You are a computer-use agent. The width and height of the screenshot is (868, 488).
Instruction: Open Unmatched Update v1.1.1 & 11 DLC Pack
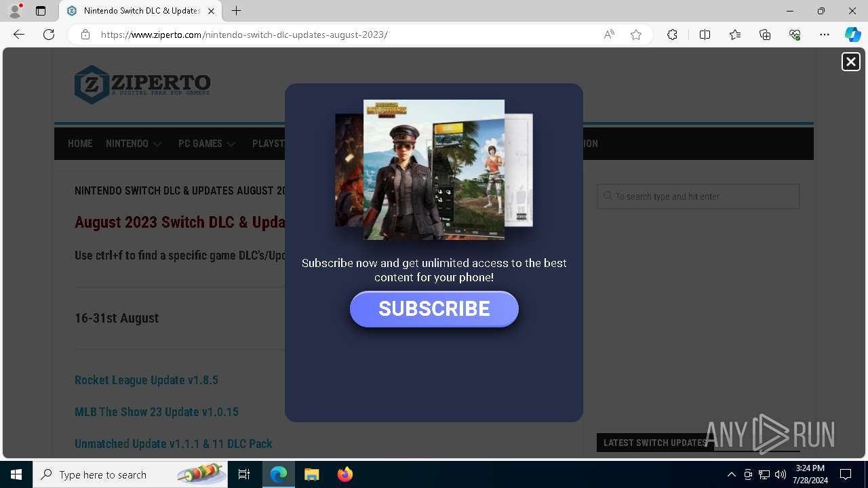tap(174, 444)
